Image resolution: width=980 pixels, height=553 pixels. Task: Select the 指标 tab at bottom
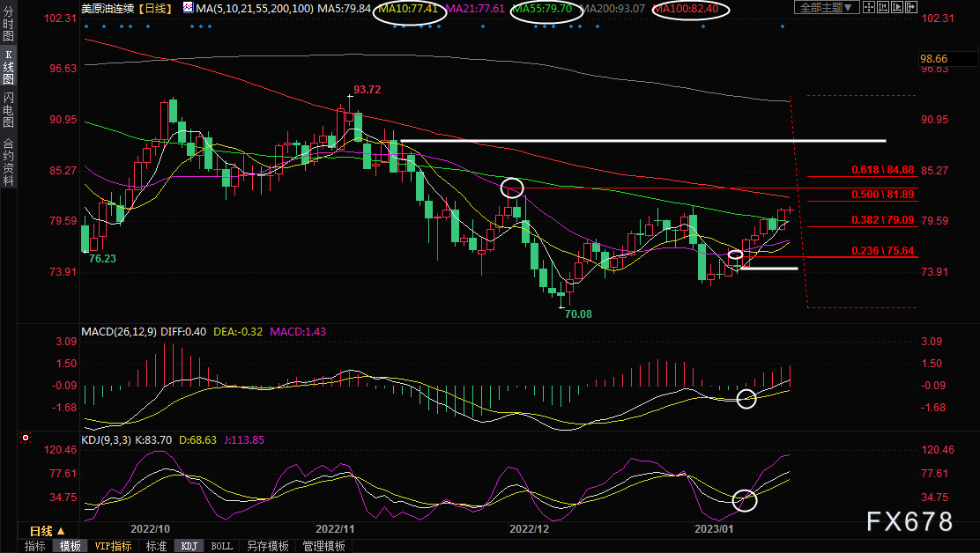coord(35,546)
